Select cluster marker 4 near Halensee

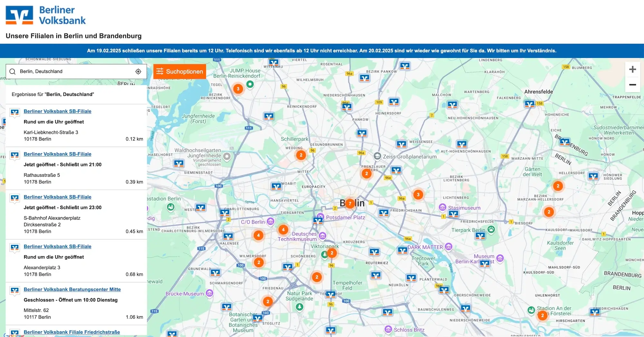coord(258,235)
